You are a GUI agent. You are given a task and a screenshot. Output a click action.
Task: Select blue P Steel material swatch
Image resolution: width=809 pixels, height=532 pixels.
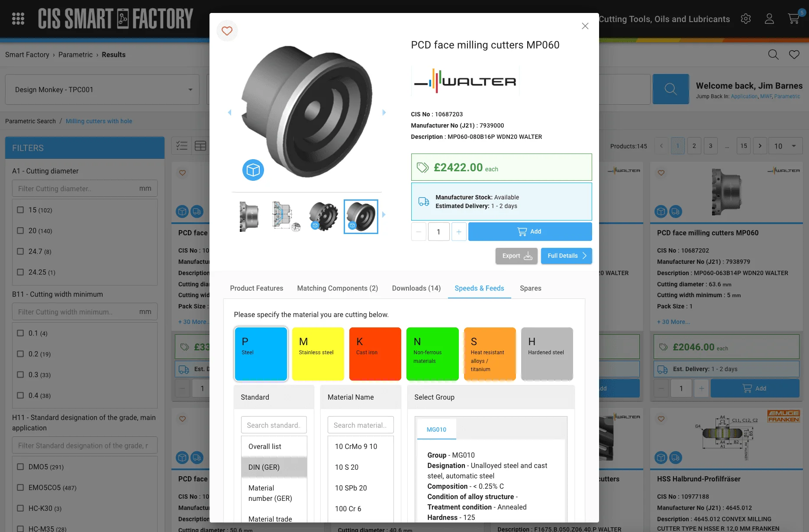pyautogui.click(x=261, y=354)
